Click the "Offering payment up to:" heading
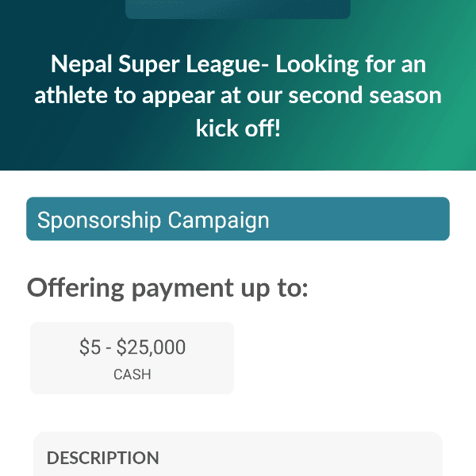Image resolution: width=476 pixels, height=476 pixels. pos(167,287)
